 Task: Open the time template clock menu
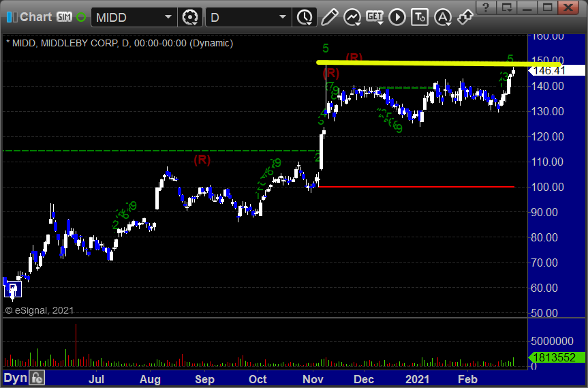click(305, 17)
